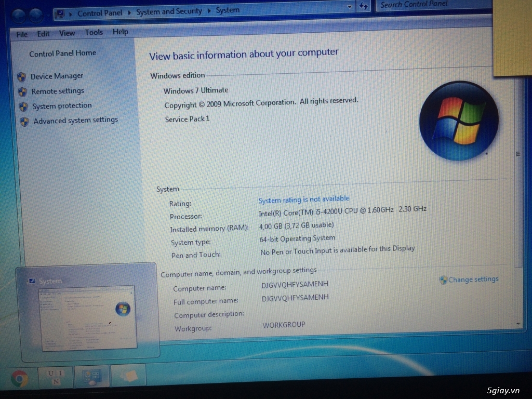Open the File menu
The width and height of the screenshot is (532, 399).
22,34
